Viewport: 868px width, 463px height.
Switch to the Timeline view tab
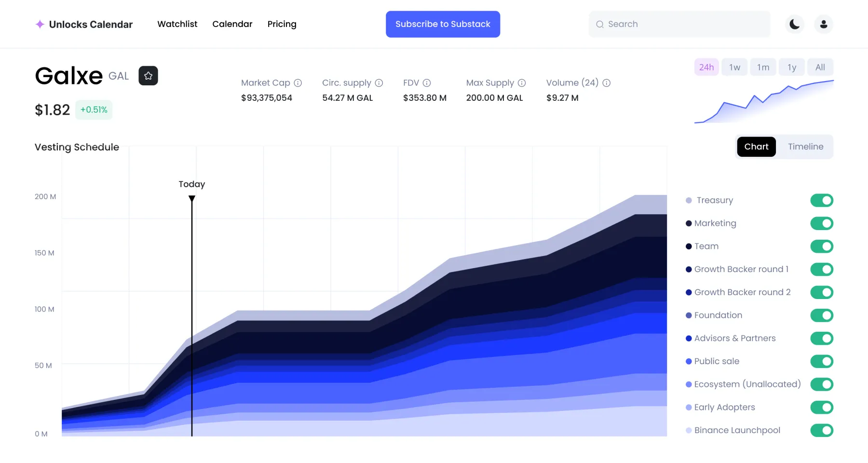(806, 147)
